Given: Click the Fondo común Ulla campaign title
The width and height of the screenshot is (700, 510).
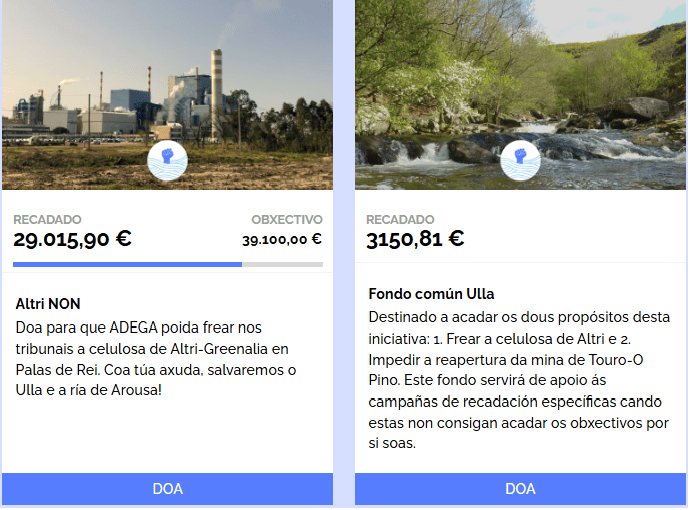Looking at the screenshot, I should click(x=431, y=293).
